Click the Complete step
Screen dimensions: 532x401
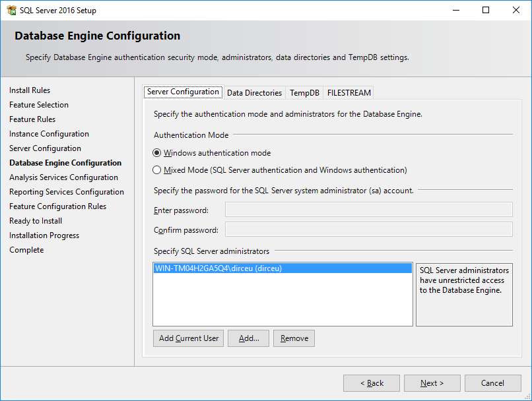point(26,250)
